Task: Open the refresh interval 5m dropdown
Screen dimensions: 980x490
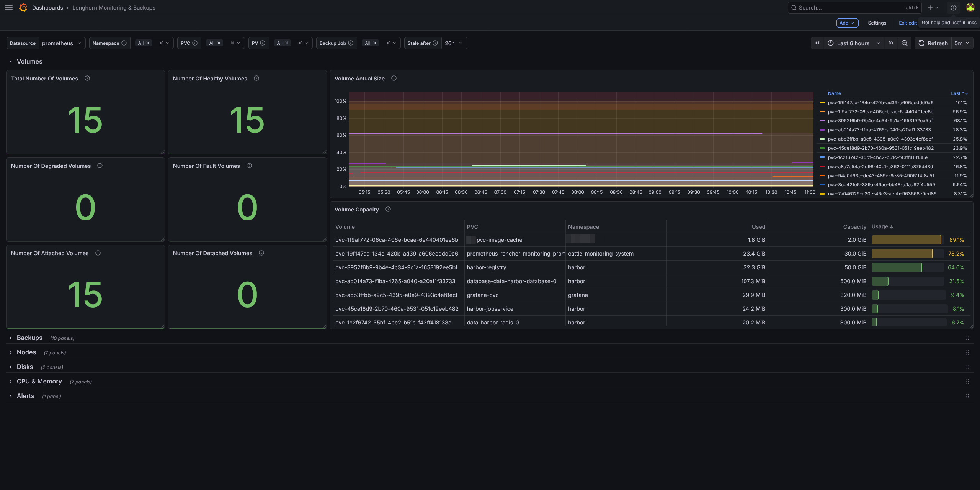Action: [962, 43]
